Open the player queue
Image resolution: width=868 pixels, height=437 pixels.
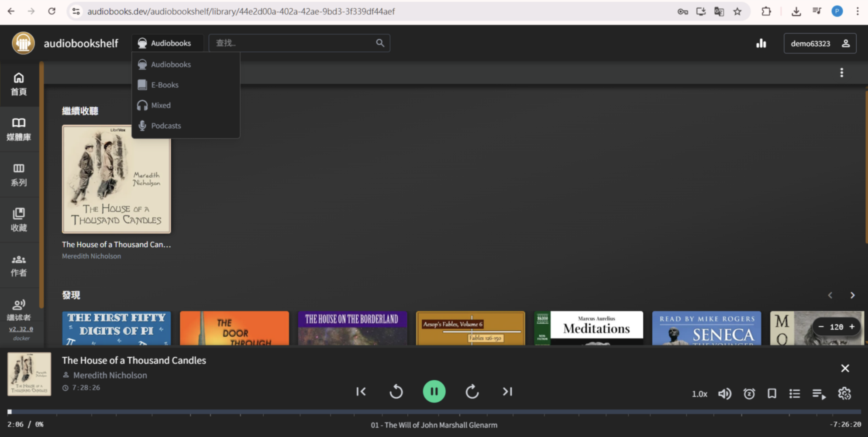[x=819, y=394]
